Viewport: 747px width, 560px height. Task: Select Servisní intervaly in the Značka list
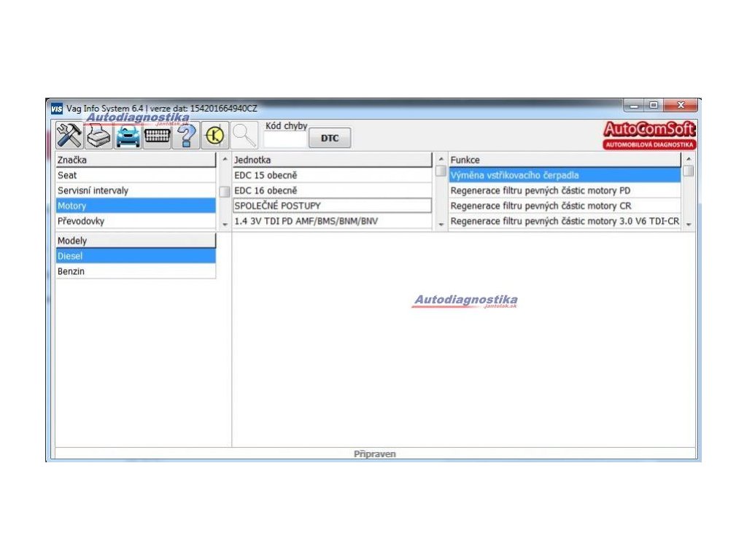coord(136,190)
